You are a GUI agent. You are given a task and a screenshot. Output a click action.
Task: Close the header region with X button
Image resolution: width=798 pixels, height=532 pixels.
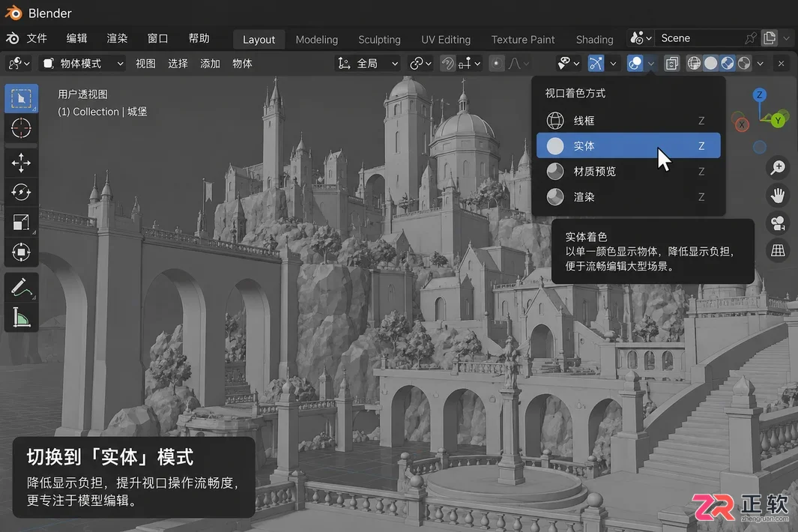click(x=781, y=64)
